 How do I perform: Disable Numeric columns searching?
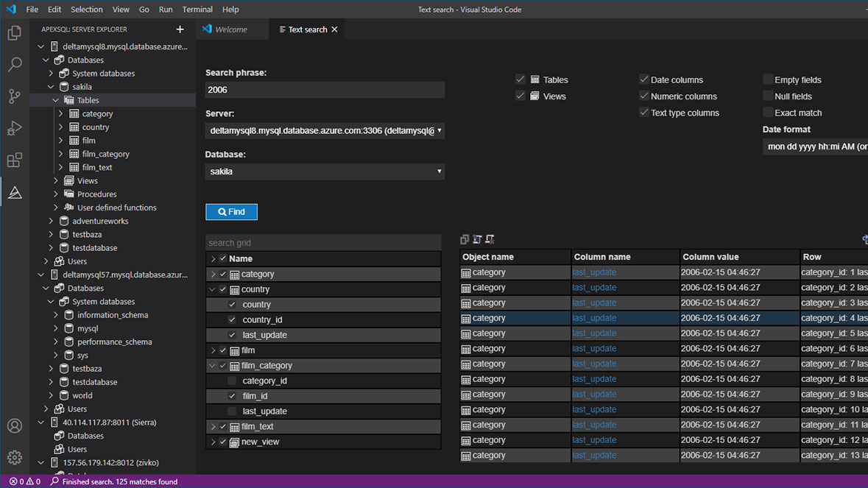[644, 96]
